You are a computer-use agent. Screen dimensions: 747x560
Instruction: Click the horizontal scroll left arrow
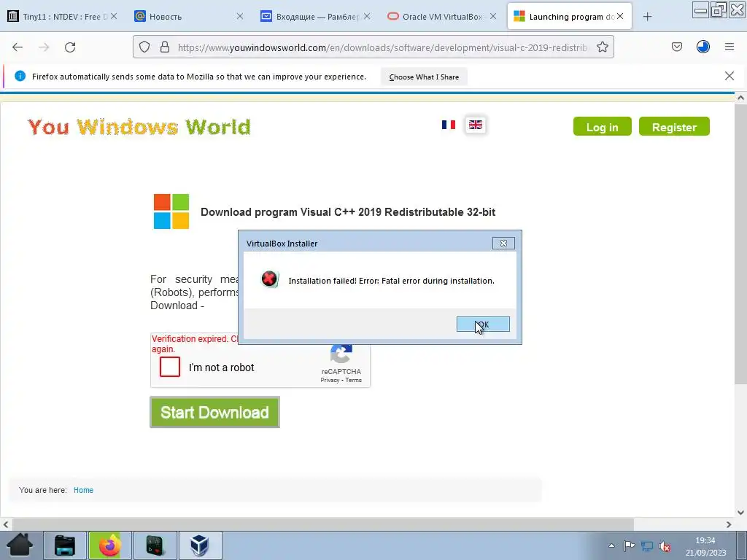(6, 524)
